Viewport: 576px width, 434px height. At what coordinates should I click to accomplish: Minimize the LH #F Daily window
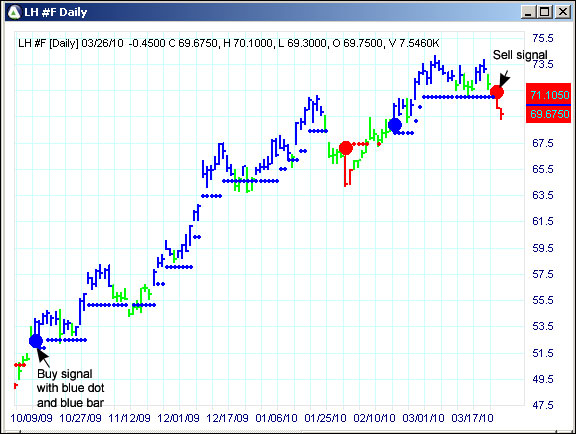tap(528, 12)
